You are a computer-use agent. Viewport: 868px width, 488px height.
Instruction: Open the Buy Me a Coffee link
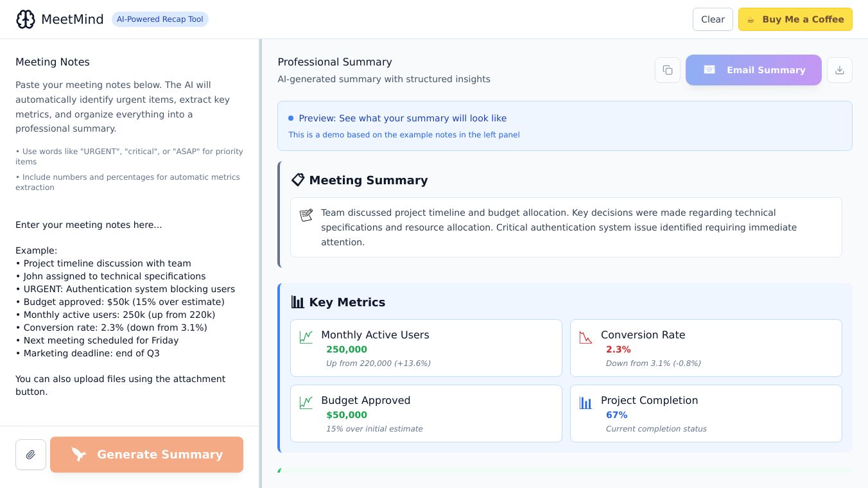tap(795, 19)
